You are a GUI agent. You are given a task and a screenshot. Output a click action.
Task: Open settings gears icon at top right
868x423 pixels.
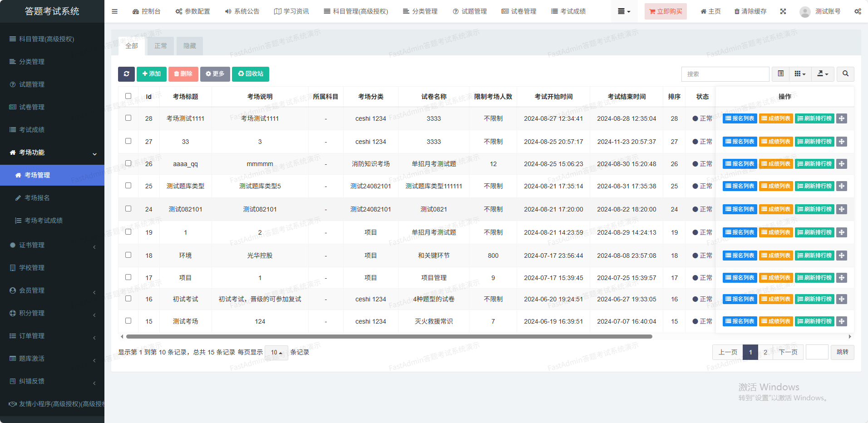[x=858, y=11]
